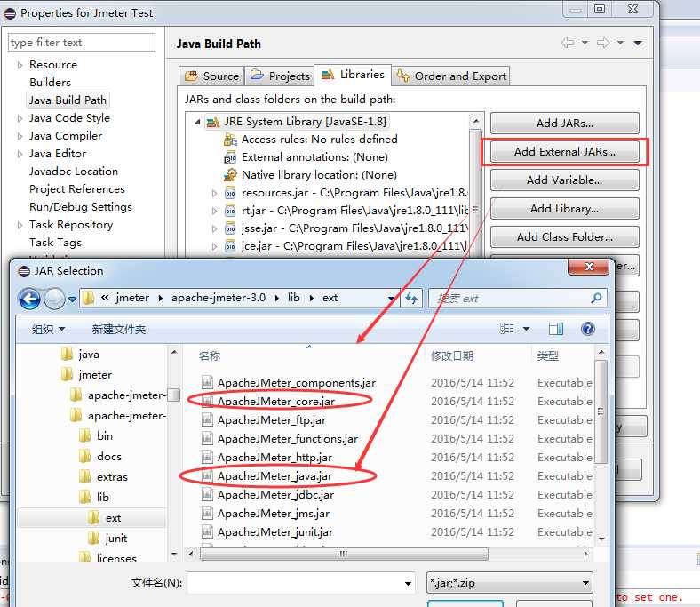Switch to the Source tab
The image size is (700, 607).
coord(212,76)
